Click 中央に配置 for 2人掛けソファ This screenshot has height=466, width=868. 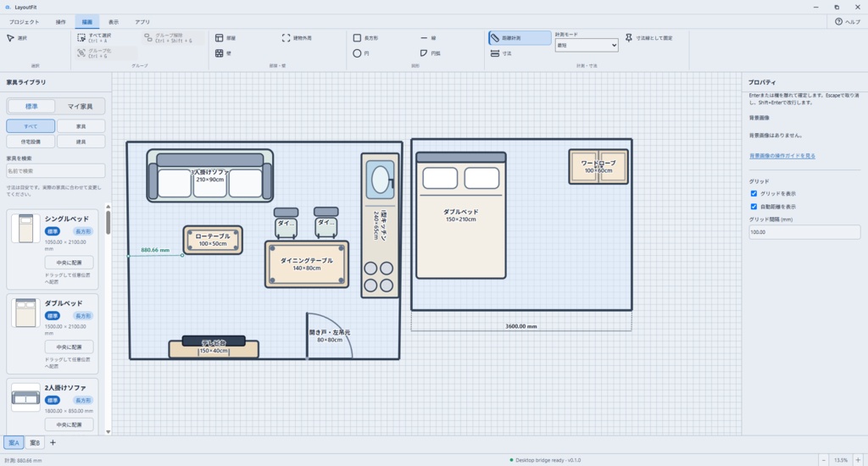click(x=70, y=424)
